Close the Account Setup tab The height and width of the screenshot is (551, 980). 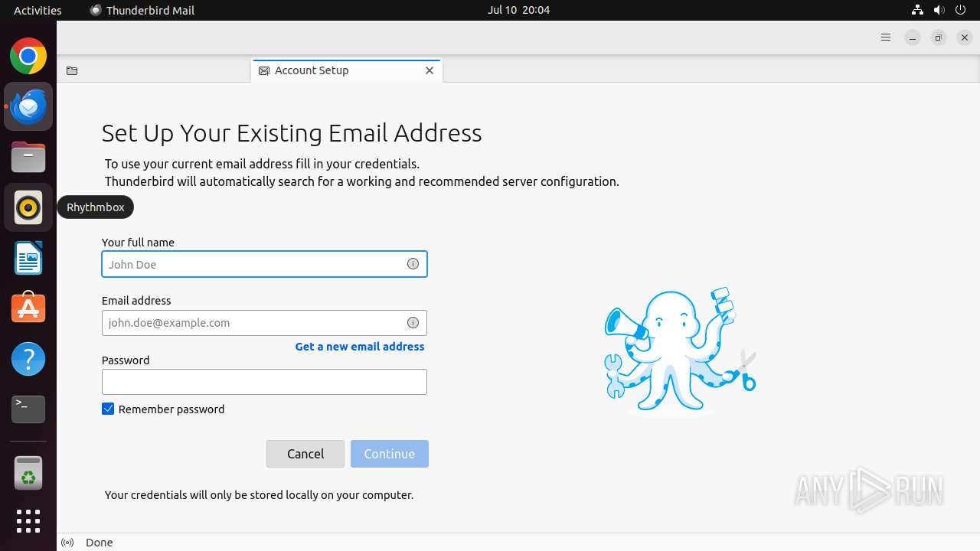tap(430, 70)
